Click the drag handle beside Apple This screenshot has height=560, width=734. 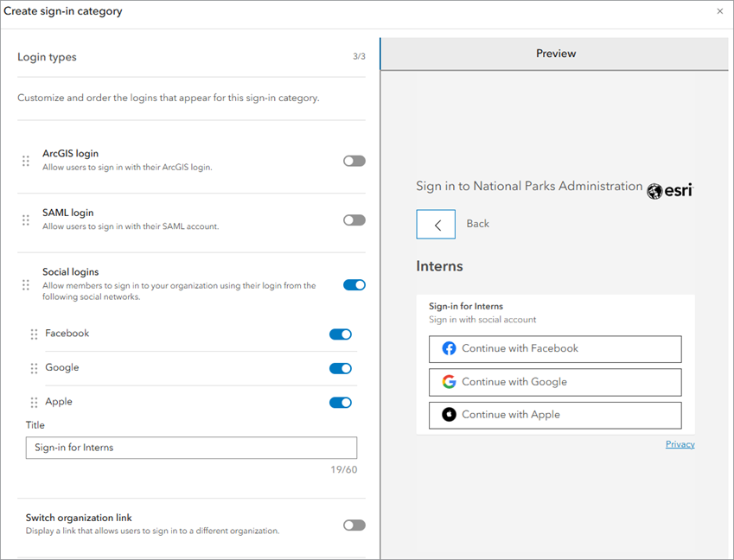33,402
